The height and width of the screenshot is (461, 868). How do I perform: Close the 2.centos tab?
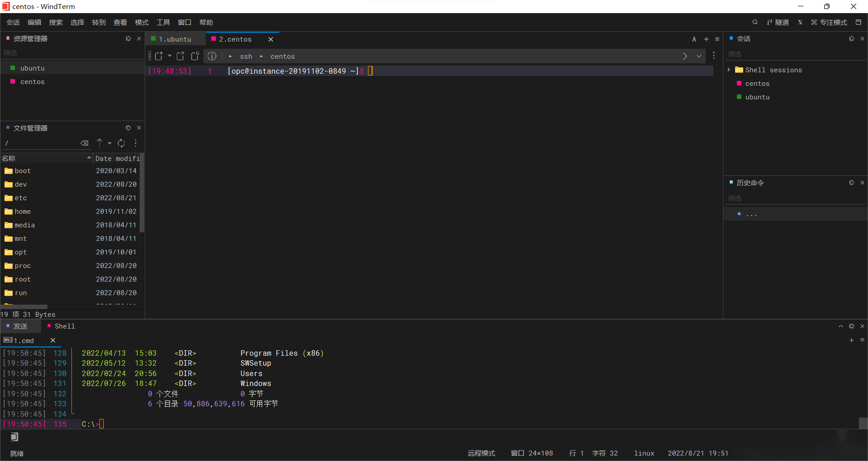271,39
